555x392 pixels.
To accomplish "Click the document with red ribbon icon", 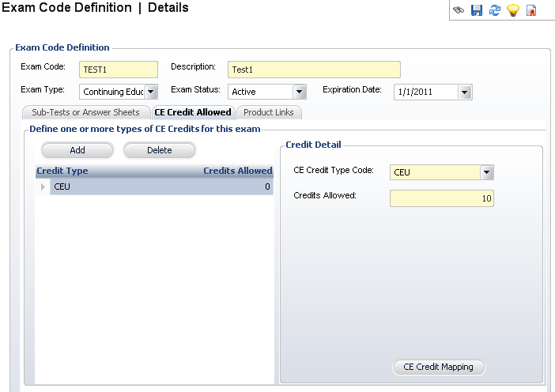I will coord(531,10).
